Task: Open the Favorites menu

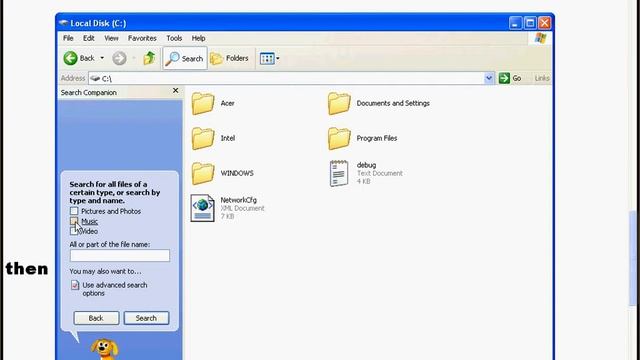Action: (142, 38)
